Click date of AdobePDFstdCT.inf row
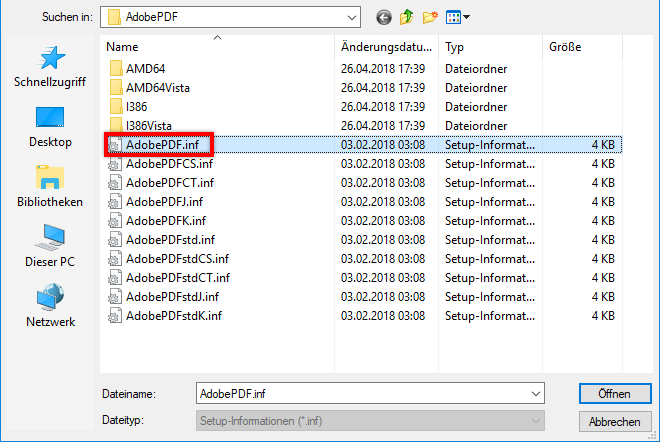 coord(383,277)
